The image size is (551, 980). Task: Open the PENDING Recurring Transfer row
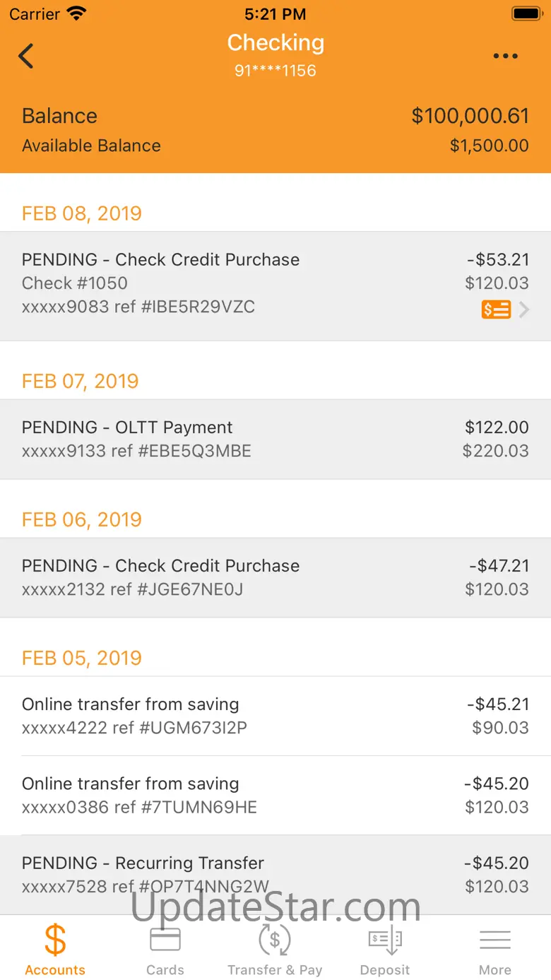point(275,874)
